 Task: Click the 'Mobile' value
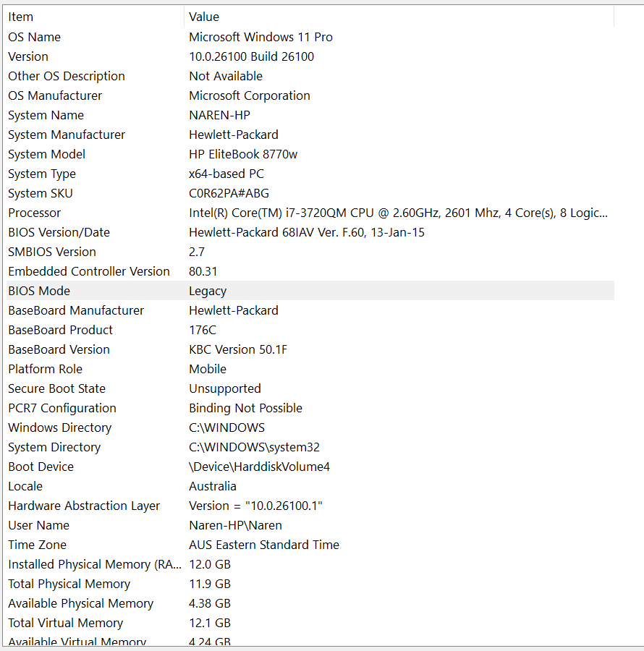click(x=208, y=369)
